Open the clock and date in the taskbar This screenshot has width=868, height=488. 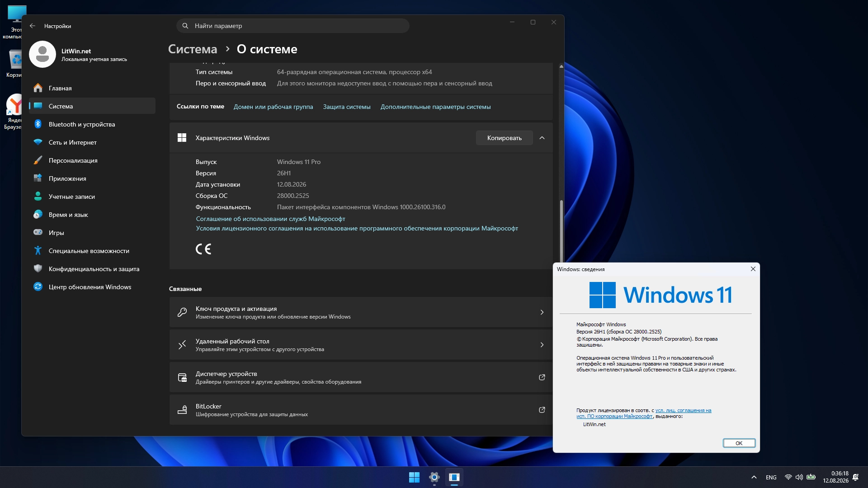(x=836, y=477)
